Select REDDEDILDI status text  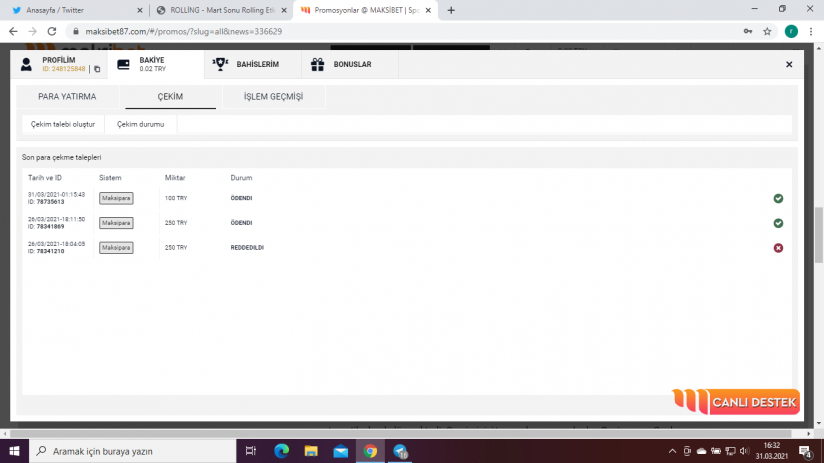coord(247,248)
